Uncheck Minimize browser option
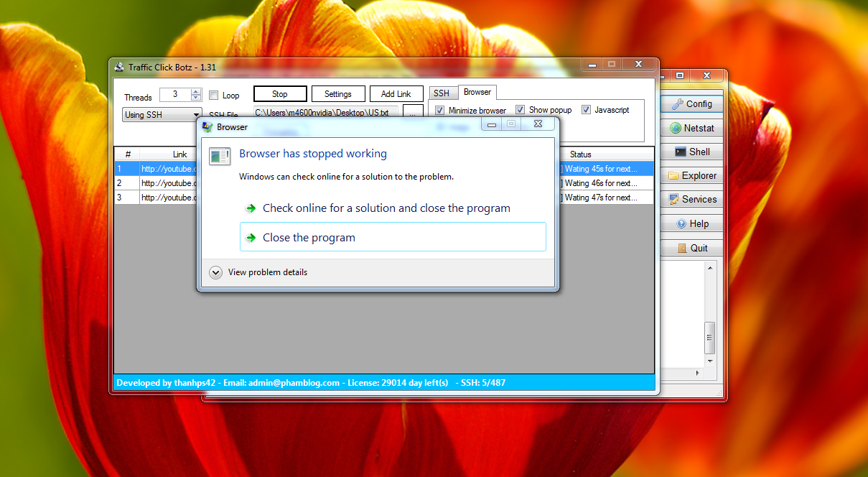 [x=440, y=110]
